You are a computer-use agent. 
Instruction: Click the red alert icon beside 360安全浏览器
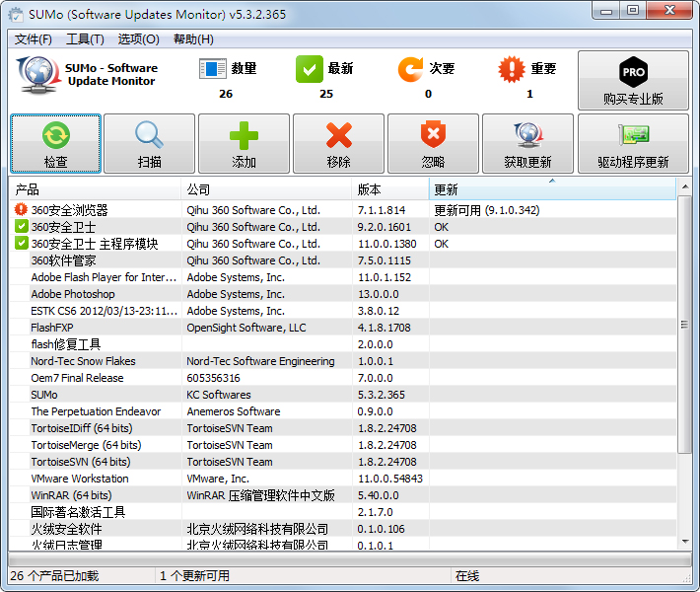[22, 210]
